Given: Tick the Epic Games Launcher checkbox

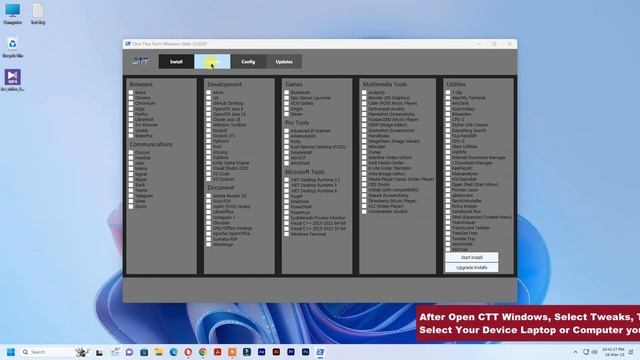Looking at the screenshot, I should 287,98.
